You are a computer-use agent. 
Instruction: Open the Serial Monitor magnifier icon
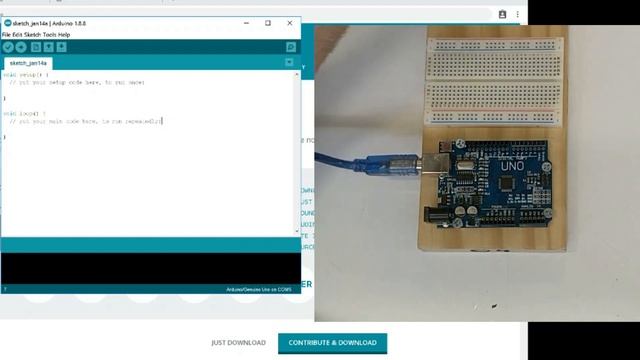[291, 47]
